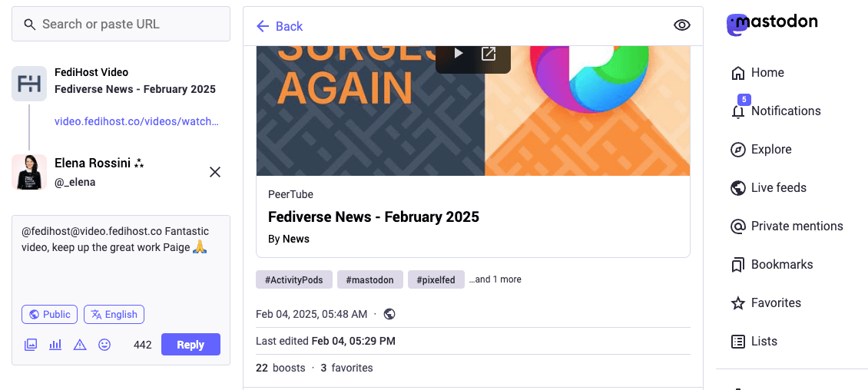This screenshot has width=868, height=390.
Task: Click the PeerTube provider label
Action: pos(290,194)
